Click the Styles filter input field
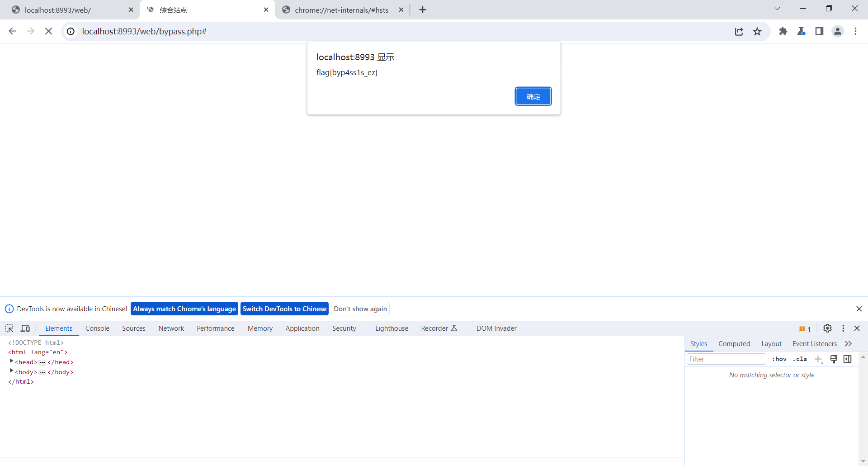This screenshot has width=868, height=466. click(726, 359)
